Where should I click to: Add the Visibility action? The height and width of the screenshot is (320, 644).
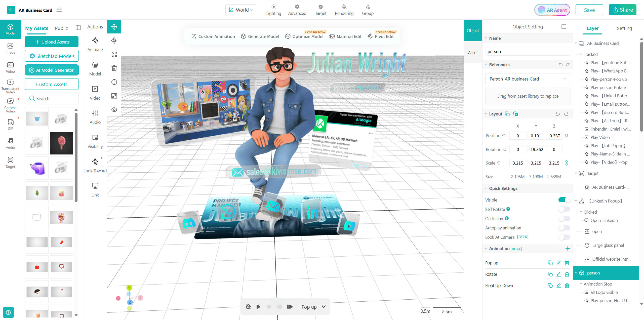(95, 141)
